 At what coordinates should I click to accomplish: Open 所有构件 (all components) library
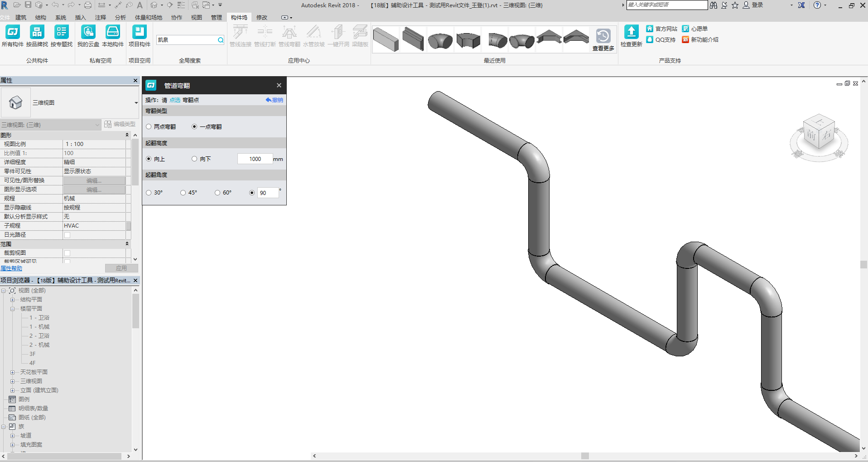13,36
